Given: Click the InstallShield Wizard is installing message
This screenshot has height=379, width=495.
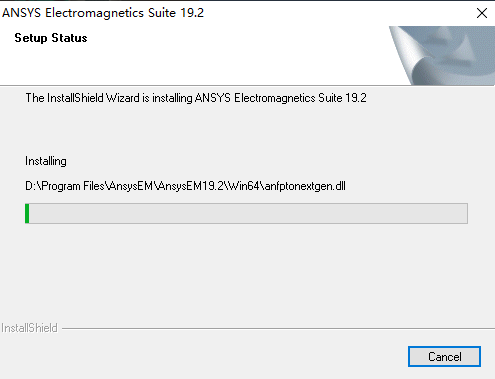Looking at the screenshot, I should pyautogui.click(x=196, y=98).
